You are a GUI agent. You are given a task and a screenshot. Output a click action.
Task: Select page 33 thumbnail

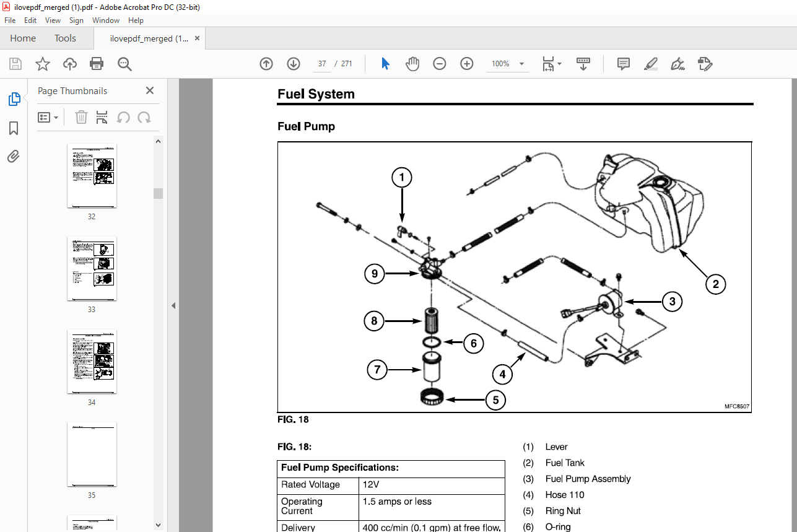pos(92,269)
